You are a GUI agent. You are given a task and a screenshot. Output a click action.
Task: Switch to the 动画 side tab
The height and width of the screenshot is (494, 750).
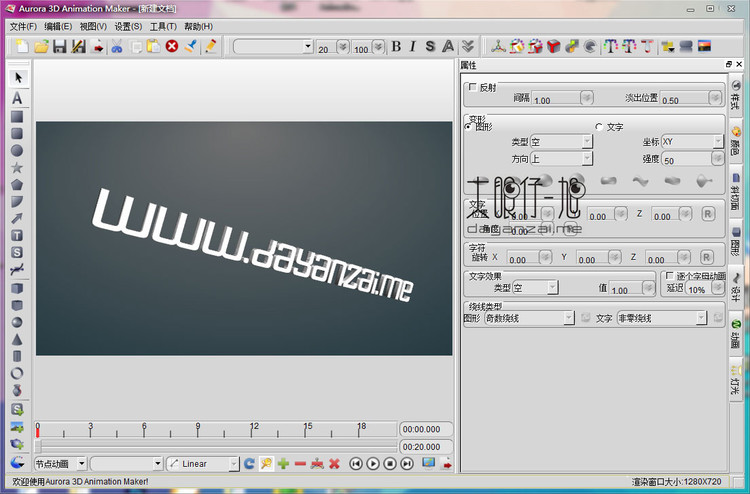click(736, 333)
